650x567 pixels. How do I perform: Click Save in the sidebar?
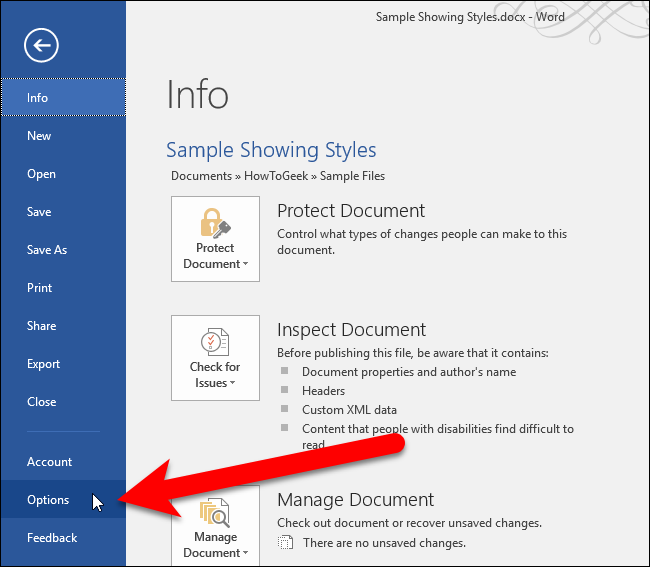[x=39, y=212]
